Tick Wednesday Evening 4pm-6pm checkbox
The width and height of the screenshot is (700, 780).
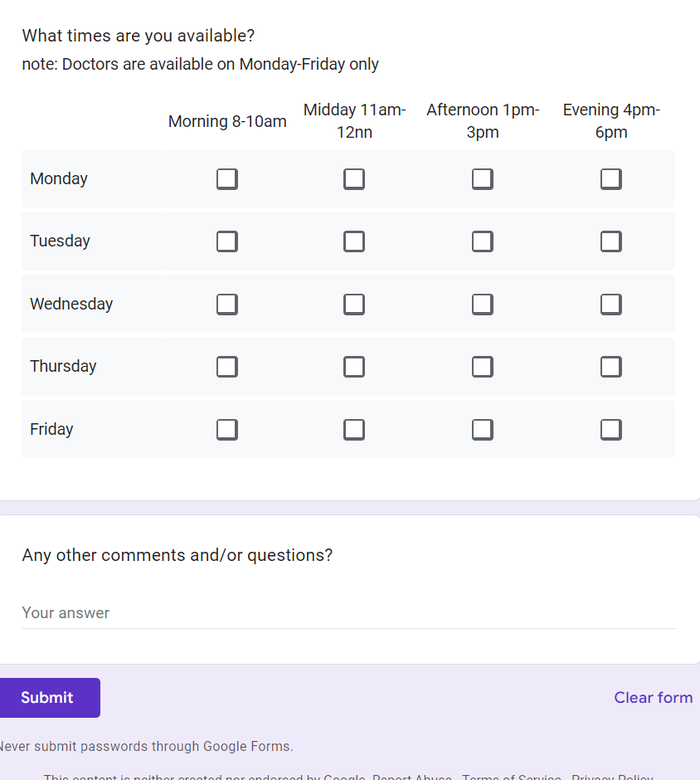[611, 305]
